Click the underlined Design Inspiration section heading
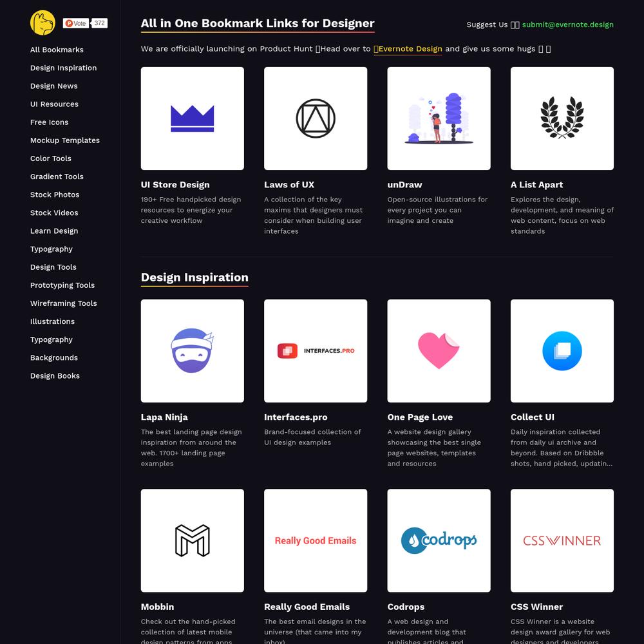 (x=194, y=278)
